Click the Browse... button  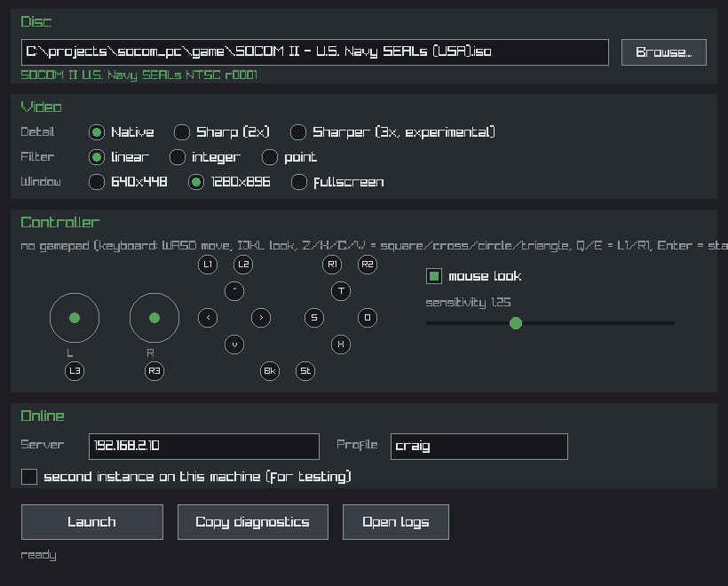pyautogui.click(x=664, y=52)
